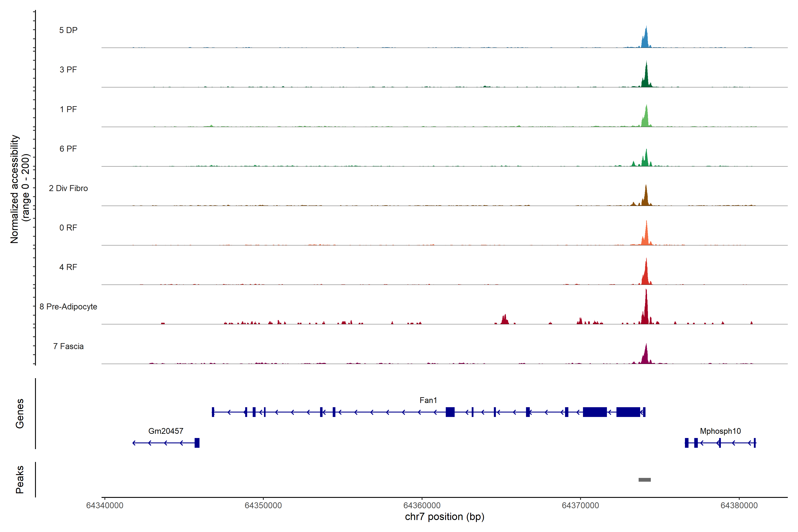Click the Gm20457 exon block

[197, 443]
